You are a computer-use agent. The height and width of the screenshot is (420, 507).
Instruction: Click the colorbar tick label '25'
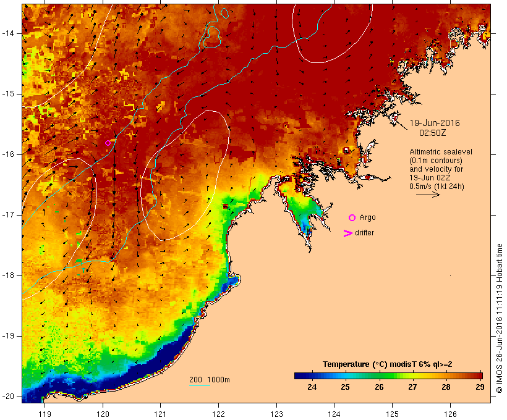pos(346,387)
